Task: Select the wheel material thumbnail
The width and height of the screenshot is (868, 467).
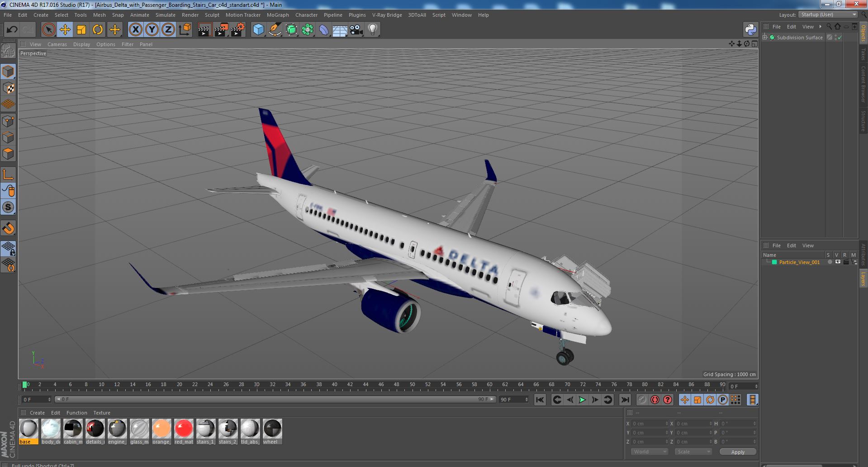Action: click(272, 432)
